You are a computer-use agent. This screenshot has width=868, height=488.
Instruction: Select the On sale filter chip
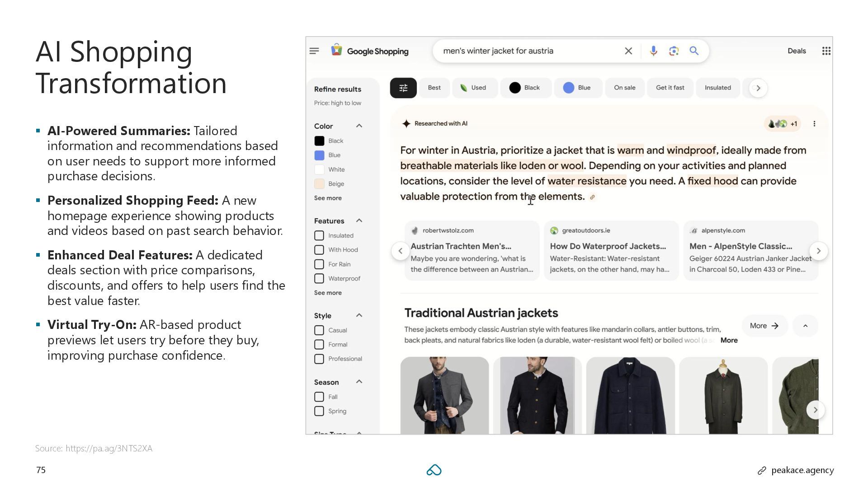click(624, 88)
